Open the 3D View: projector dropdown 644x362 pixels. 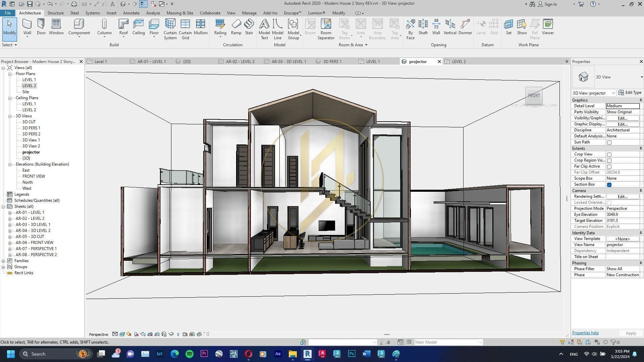click(x=613, y=93)
